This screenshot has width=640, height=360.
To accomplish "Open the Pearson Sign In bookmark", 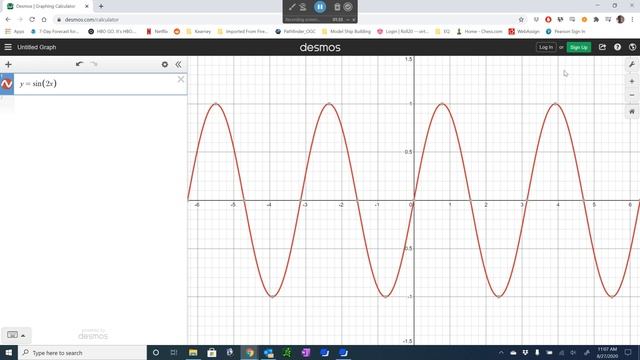I will pos(566,31).
